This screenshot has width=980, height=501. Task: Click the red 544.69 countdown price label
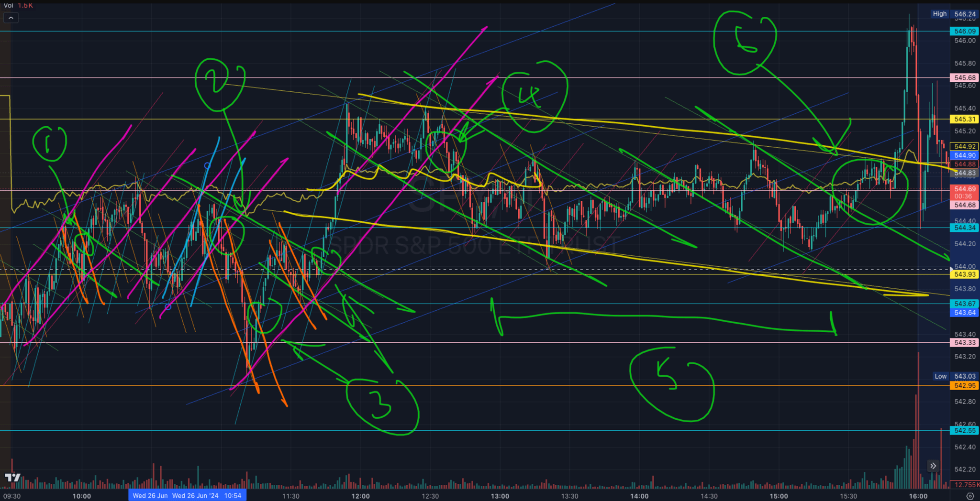(964, 192)
